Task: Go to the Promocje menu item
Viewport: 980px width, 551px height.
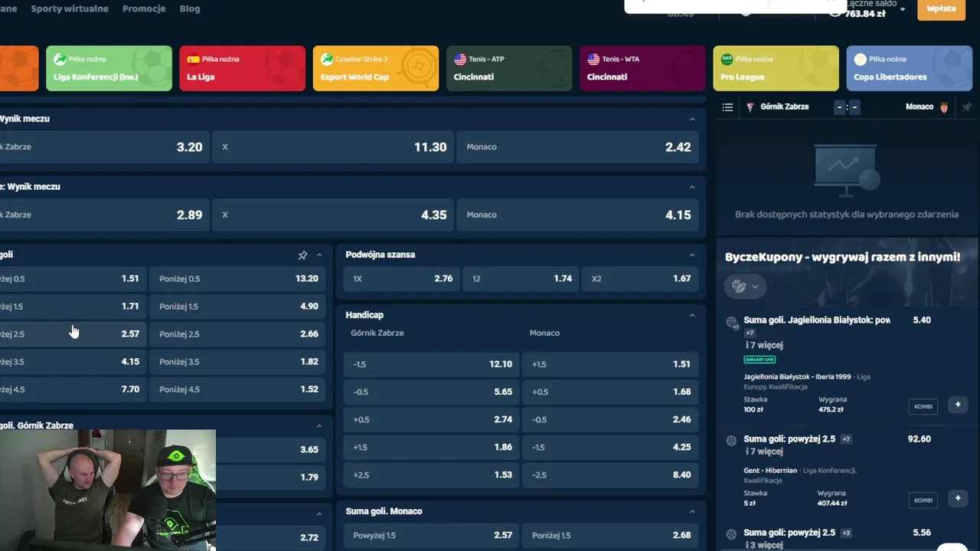Action: pos(144,8)
